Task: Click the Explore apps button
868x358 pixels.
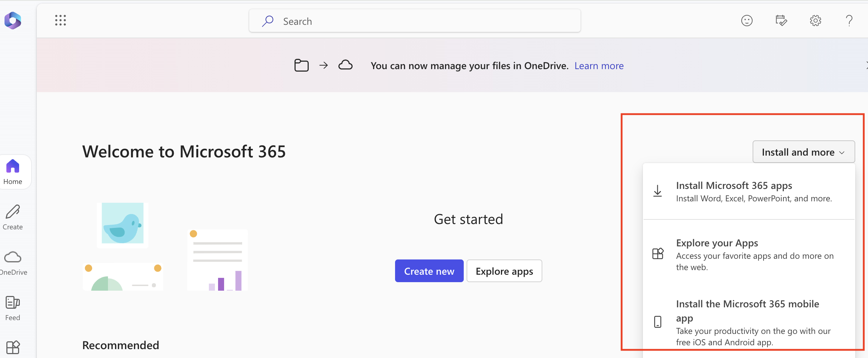Action: pos(504,271)
